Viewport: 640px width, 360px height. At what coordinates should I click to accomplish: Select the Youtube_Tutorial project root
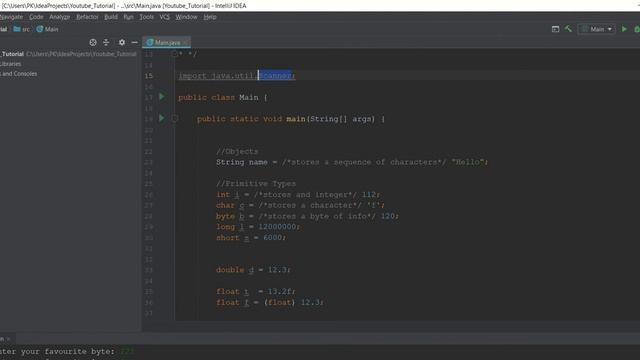pos(68,54)
